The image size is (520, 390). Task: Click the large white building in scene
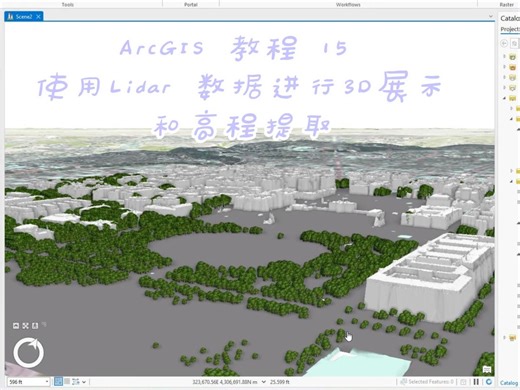point(430,277)
